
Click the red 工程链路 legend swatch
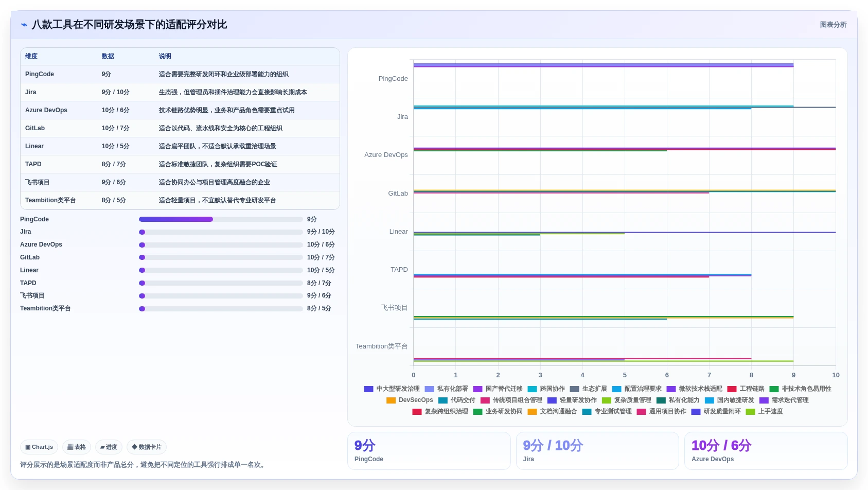pyautogui.click(x=732, y=389)
